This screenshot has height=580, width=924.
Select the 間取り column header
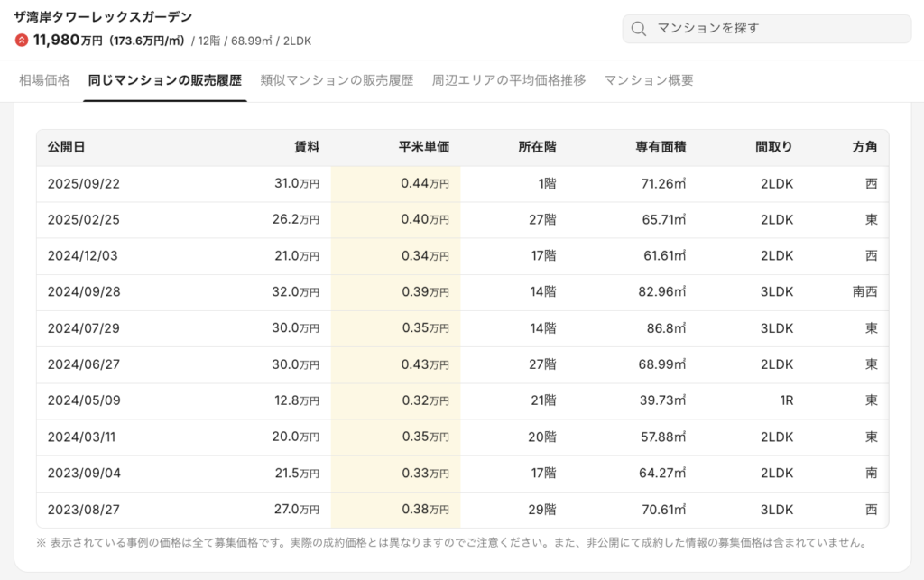point(774,147)
